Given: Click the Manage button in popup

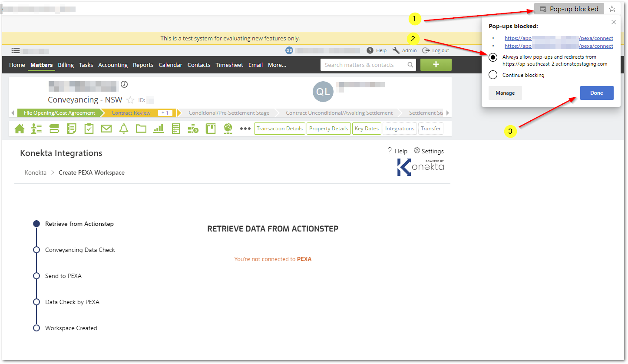Looking at the screenshot, I should [x=505, y=93].
